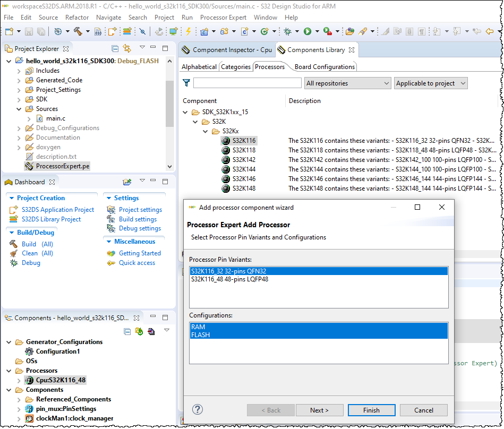The image size is (504, 429).
Task: Click the Save floppy disk toolbar icon
Action: click(x=29, y=31)
